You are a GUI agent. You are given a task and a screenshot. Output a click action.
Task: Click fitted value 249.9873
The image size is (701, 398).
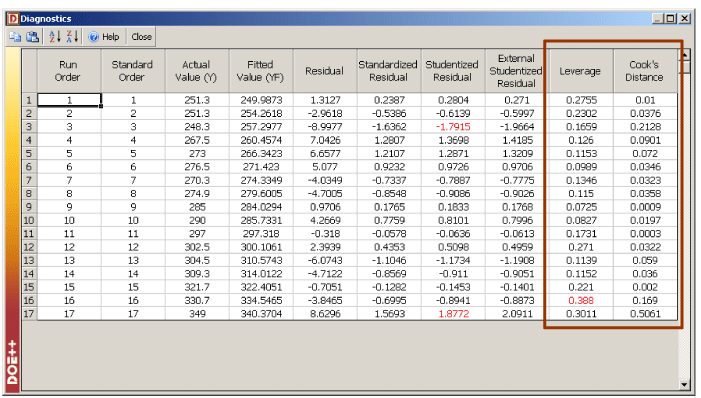pos(261,100)
